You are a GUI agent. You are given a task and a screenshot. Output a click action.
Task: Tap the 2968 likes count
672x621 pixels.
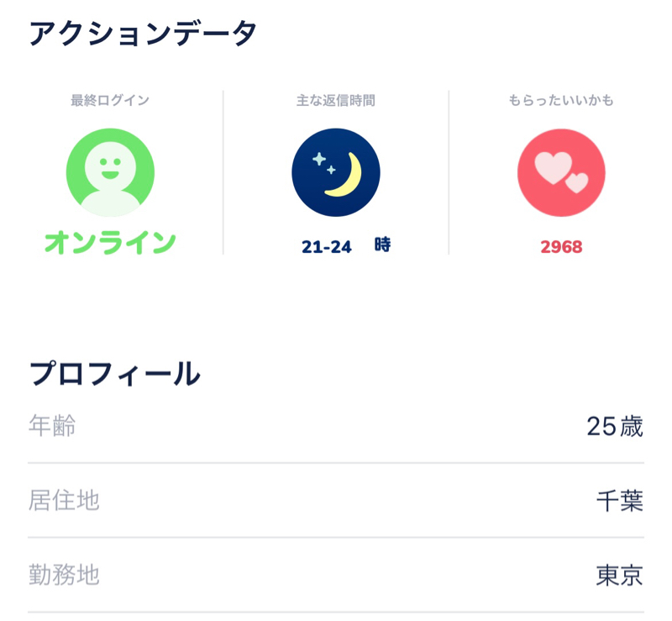(x=561, y=247)
